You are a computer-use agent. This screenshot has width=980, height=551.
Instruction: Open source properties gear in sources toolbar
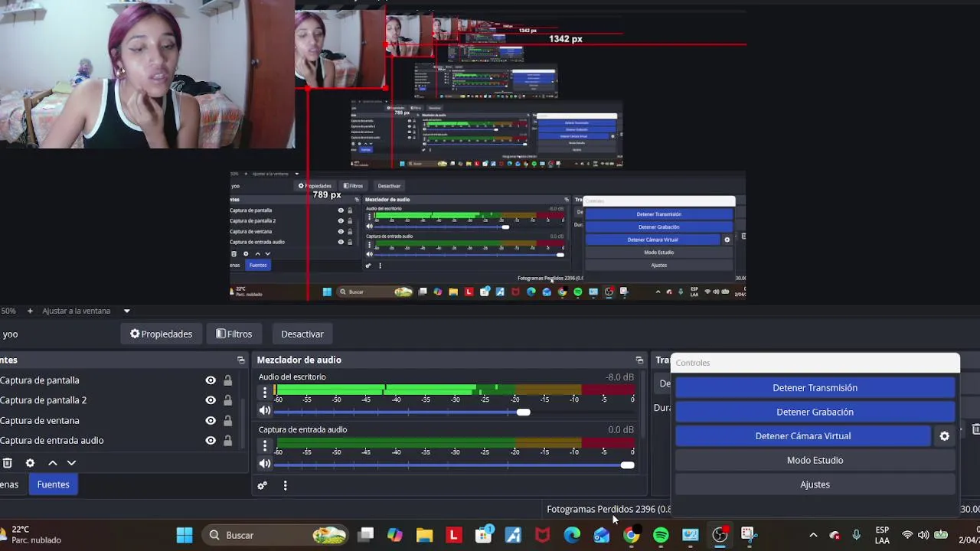coord(30,463)
